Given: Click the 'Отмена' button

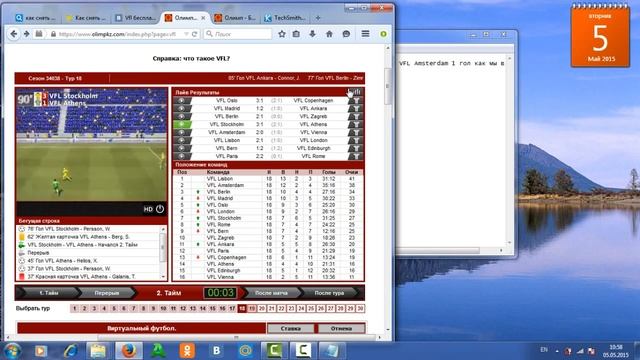Looking at the screenshot, I should pyautogui.click(x=341, y=328).
